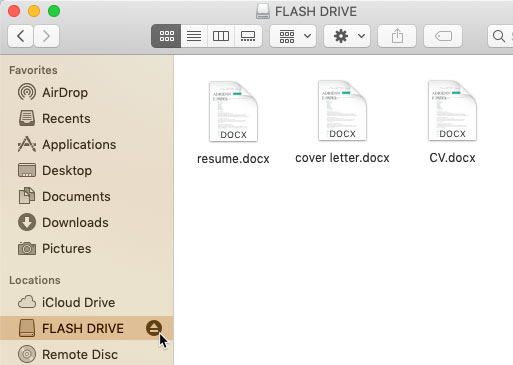513x365 pixels.
Task: Switch to list view
Action: point(194,36)
